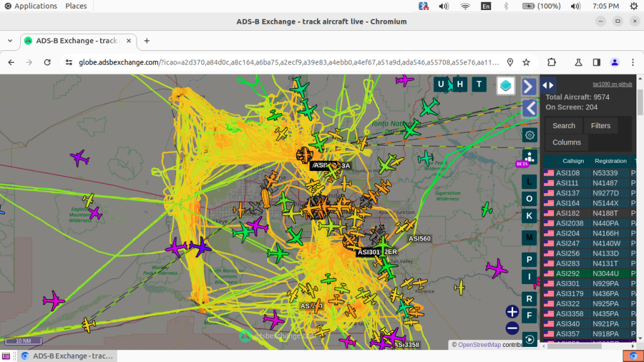Click the ASI3358 map label

pyautogui.click(x=406, y=345)
